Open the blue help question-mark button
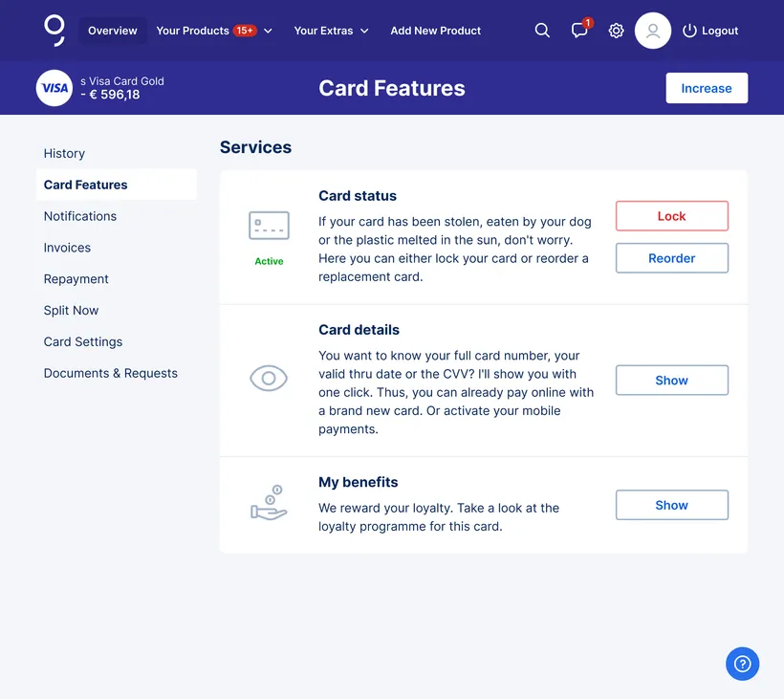The height and width of the screenshot is (699, 784). click(742, 664)
